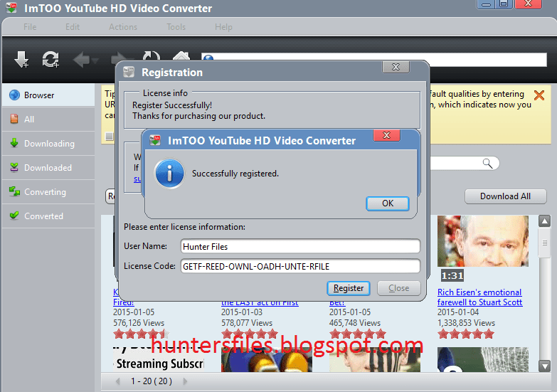Minimize the ImTOO main window

(x=487, y=4)
